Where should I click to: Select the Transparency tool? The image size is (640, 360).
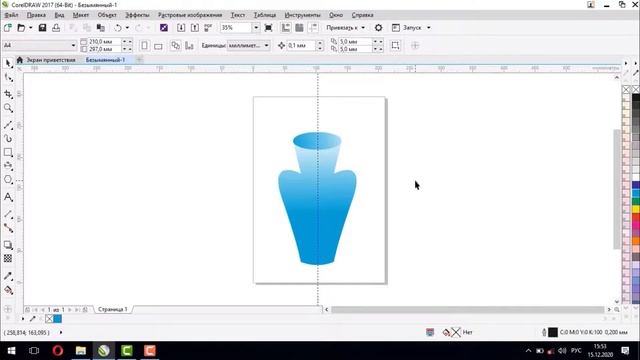coord(8,259)
